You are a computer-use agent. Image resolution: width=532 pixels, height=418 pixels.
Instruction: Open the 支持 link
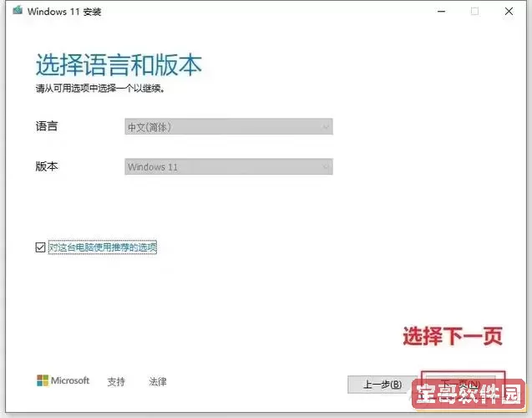pos(116,382)
